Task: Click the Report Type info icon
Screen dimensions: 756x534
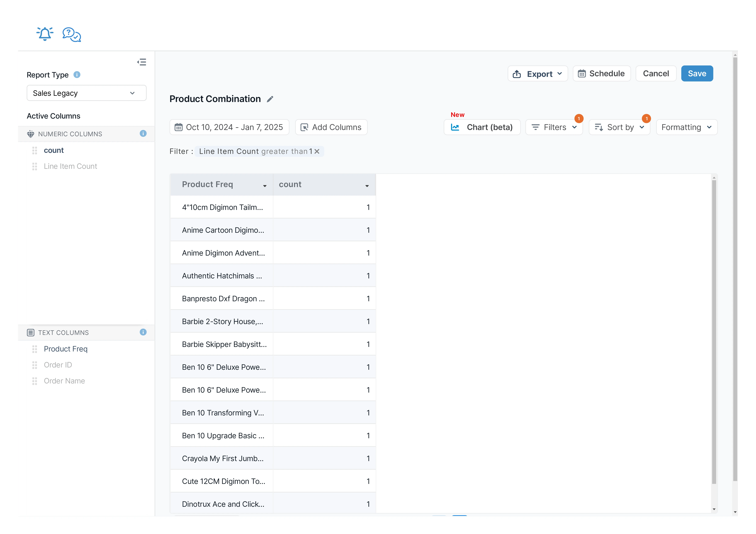Action: tap(77, 75)
